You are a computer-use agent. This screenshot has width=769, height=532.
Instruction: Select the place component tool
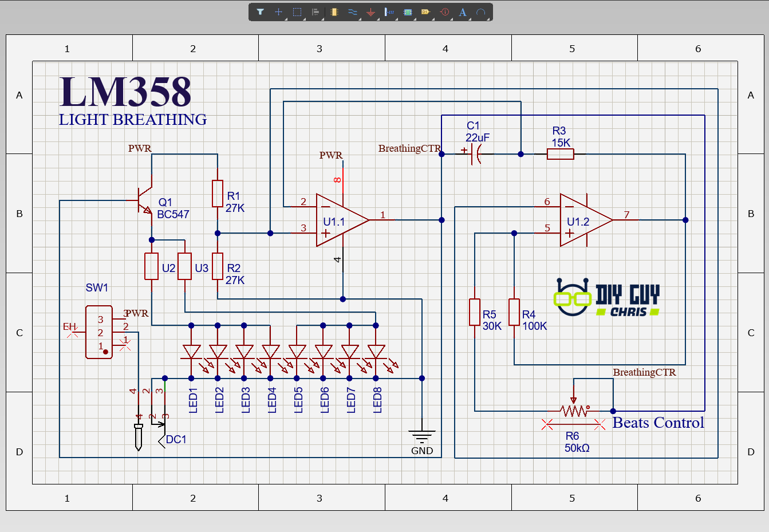pos(334,11)
